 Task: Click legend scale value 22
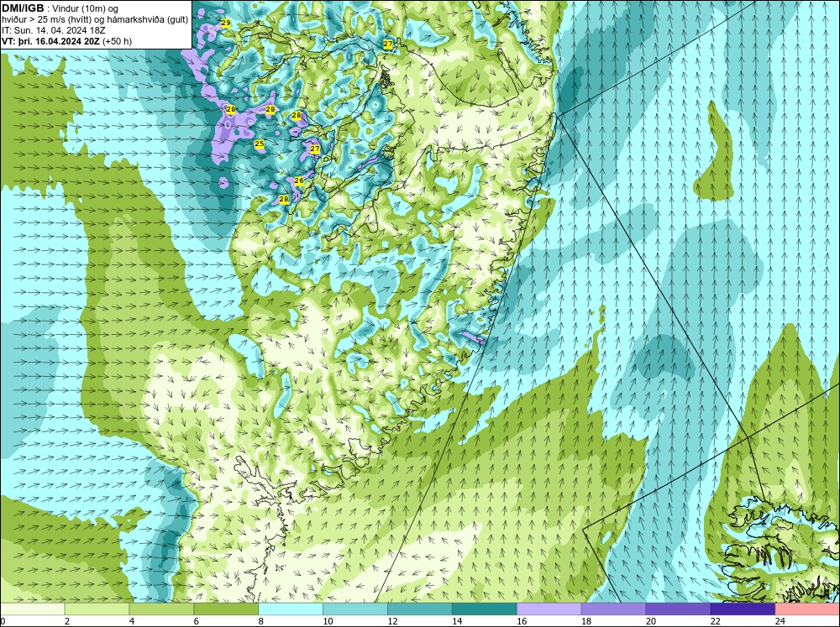[715, 621]
